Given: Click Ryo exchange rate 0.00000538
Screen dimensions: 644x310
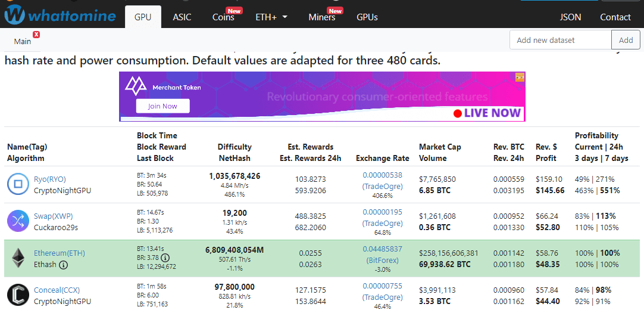Looking at the screenshot, I should pos(382,175).
